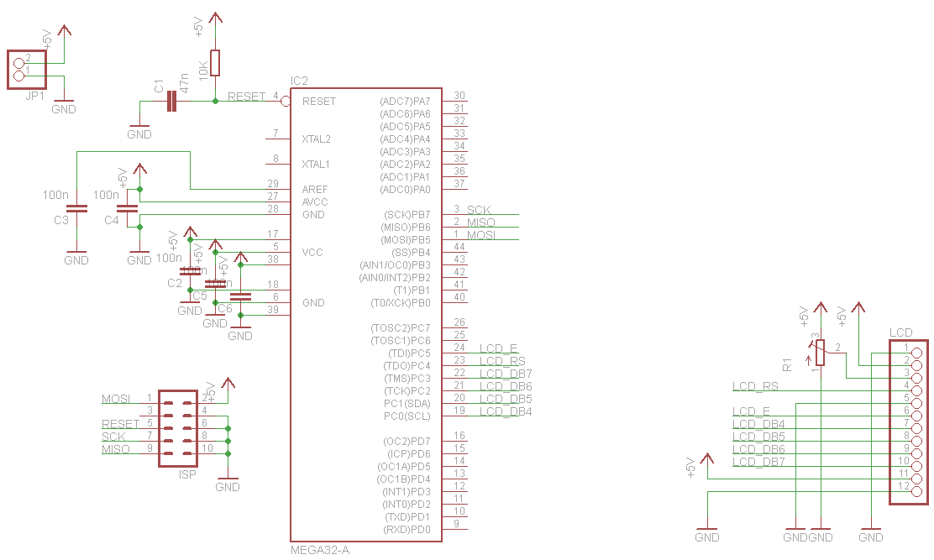Click the +5V arrow above the 10K resistor
934x560 pixels.
click(x=216, y=18)
